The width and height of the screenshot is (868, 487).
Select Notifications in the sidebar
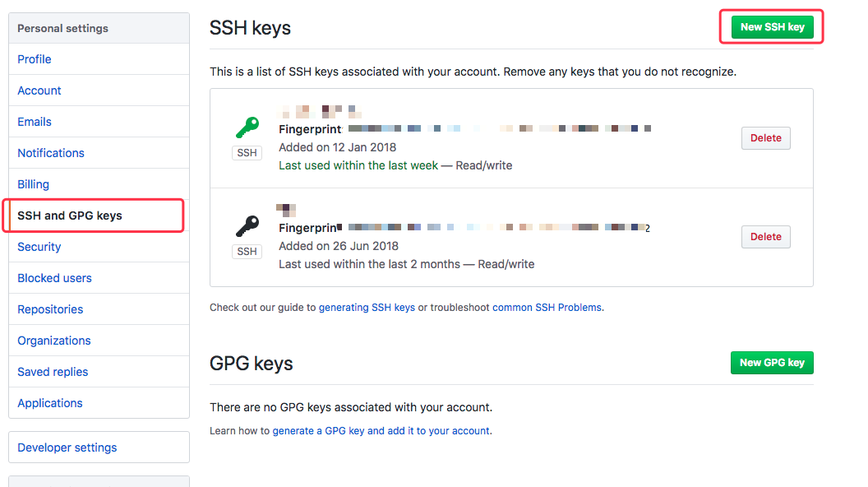pyautogui.click(x=51, y=153)
